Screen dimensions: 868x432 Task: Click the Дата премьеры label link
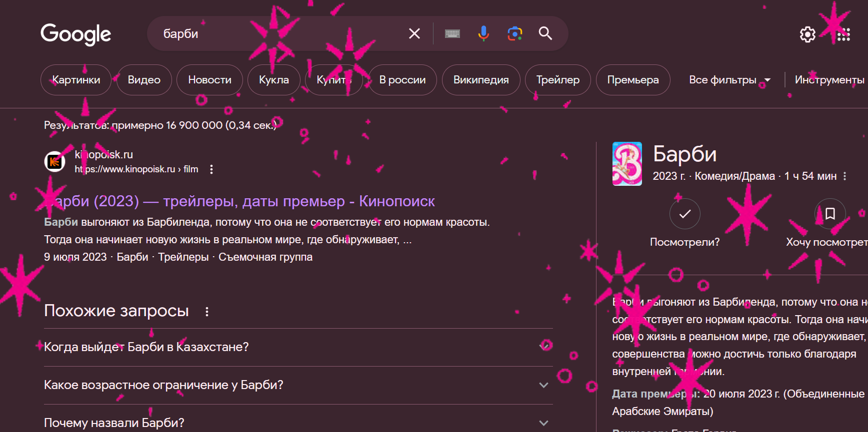[x=656, y=394]
